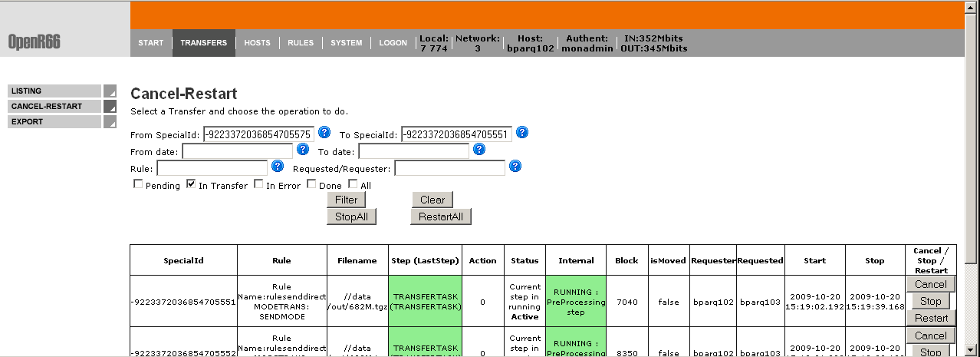Open the SYSTEM menu tab
Viewport: 980px width, 357px height.
(347, 43)
